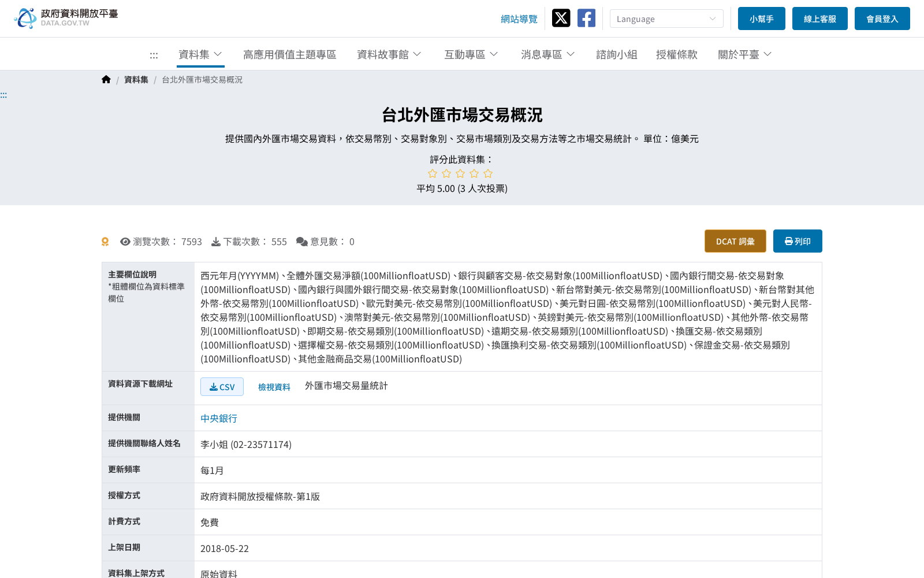Expand the 資料故事館 menu
This screenshot has width=924, height=578.
click(x=389, y=54)
